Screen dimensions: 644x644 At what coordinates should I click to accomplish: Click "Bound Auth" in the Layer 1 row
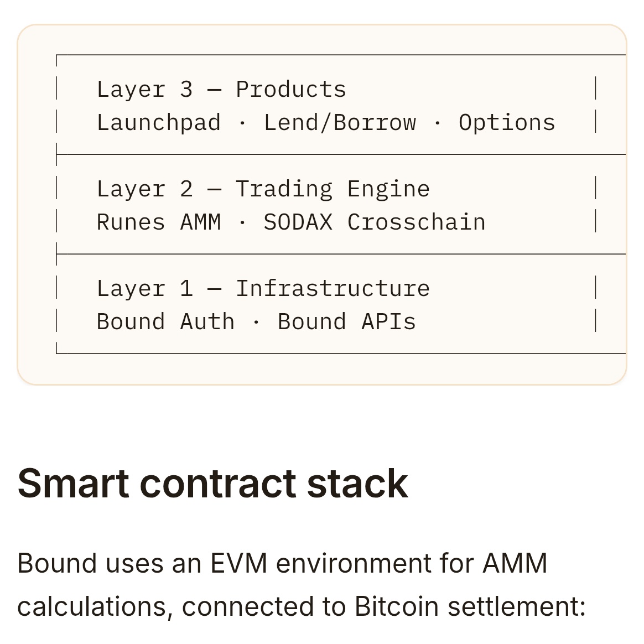tap(165, 322)
